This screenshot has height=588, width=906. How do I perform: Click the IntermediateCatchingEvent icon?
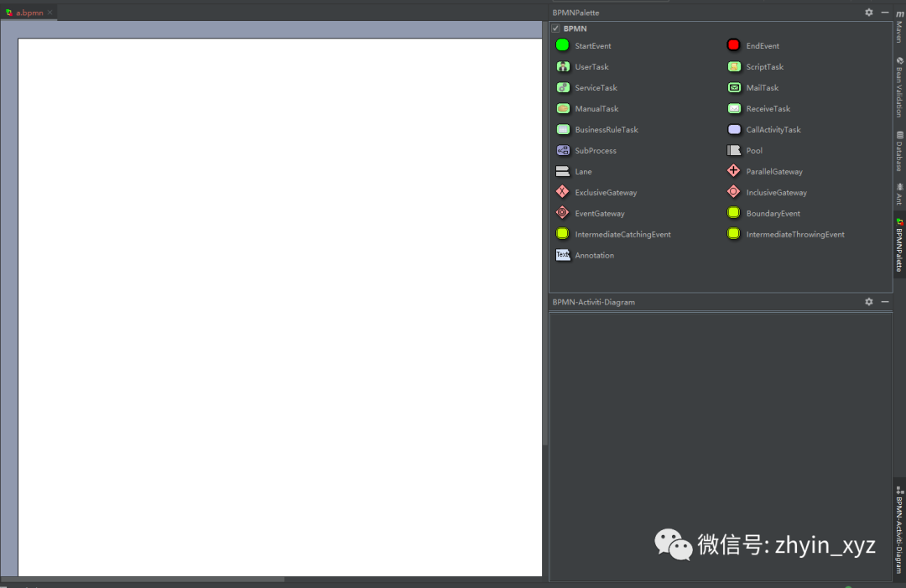coord(562,233)
